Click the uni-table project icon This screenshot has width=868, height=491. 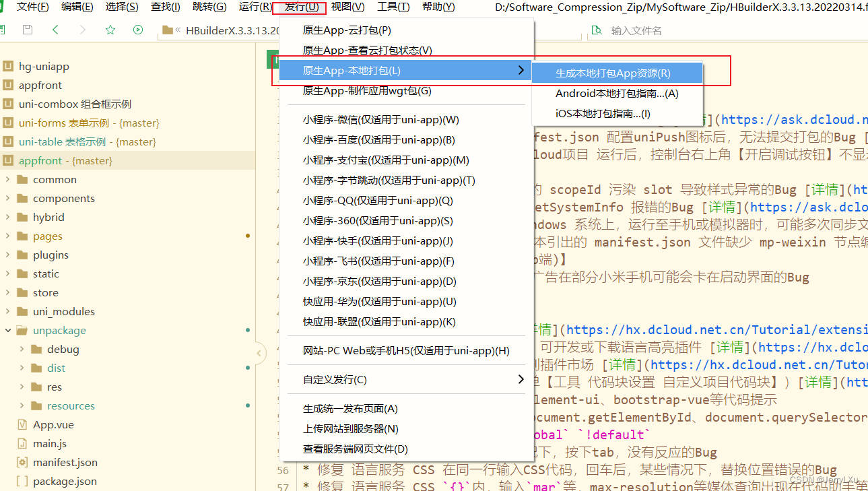(8, 141)
